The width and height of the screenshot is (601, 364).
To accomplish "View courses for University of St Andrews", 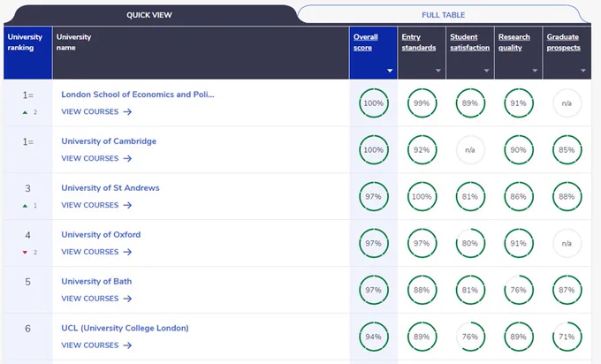I will (x=96, y=205).
